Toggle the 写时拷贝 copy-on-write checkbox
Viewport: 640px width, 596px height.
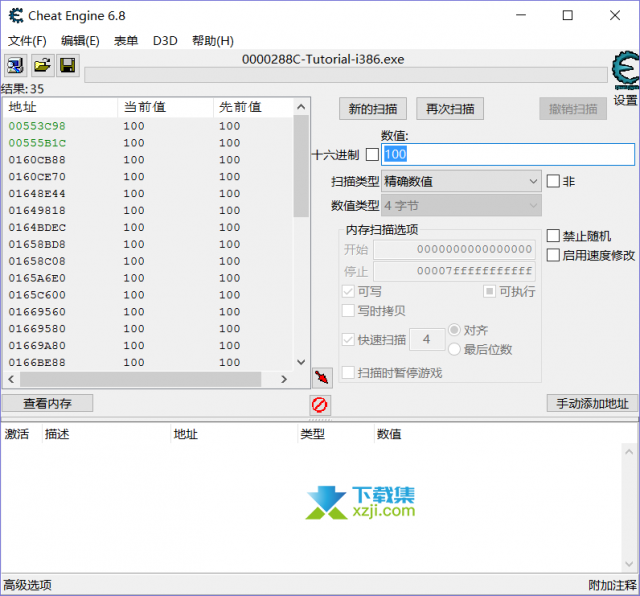tap(348, 311)
